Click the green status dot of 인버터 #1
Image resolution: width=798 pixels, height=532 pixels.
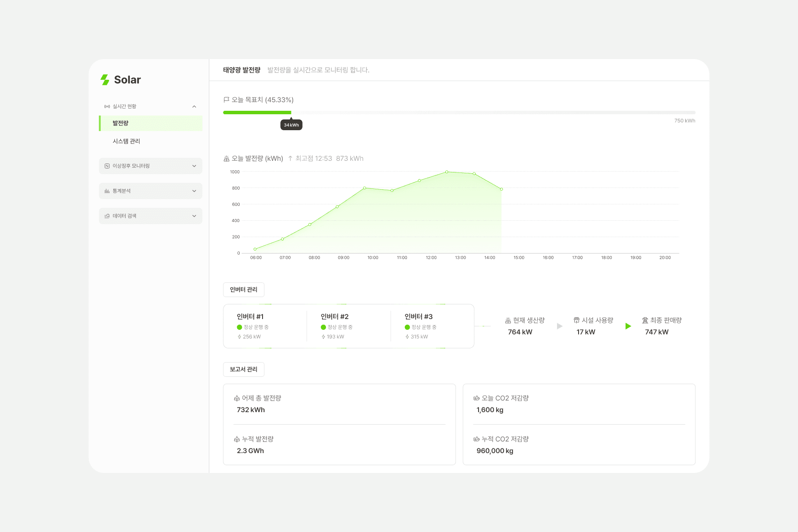tap(239, 327)
